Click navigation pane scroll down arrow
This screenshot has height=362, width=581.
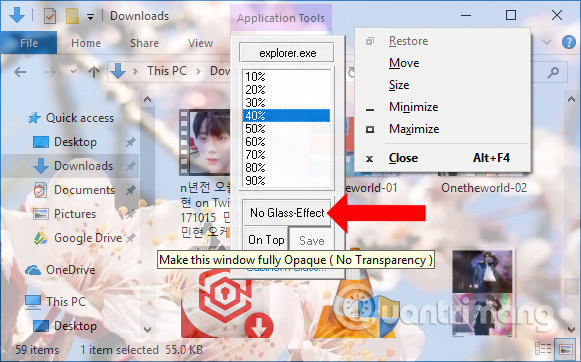click(147, 329)
